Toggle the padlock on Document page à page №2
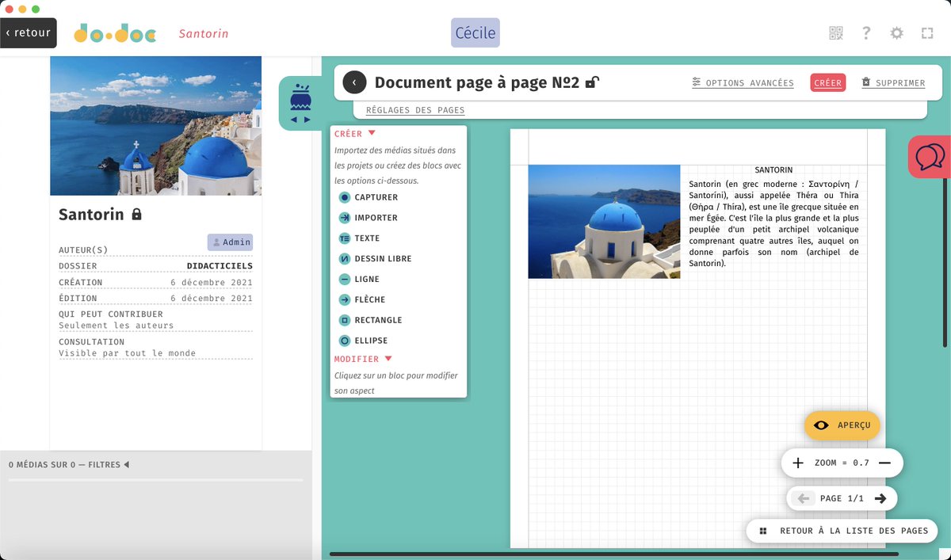The image size is (951, 560). click(x=594, y=82)
